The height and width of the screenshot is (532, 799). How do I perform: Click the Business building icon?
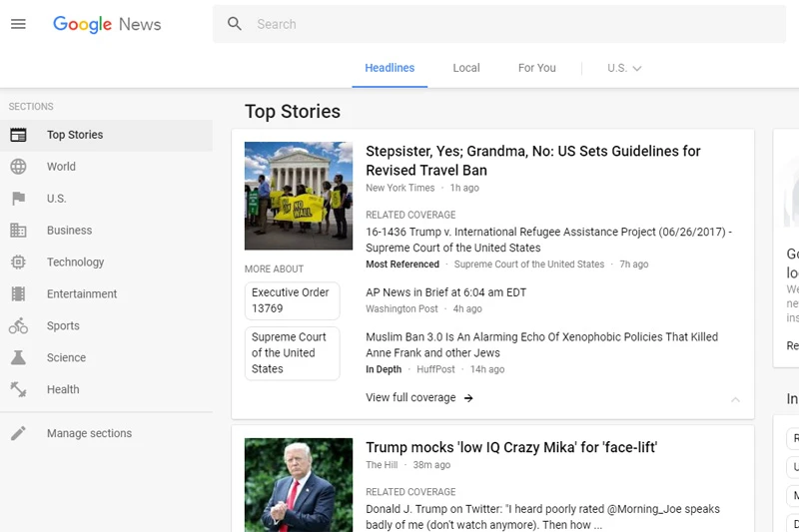point(18,231)
